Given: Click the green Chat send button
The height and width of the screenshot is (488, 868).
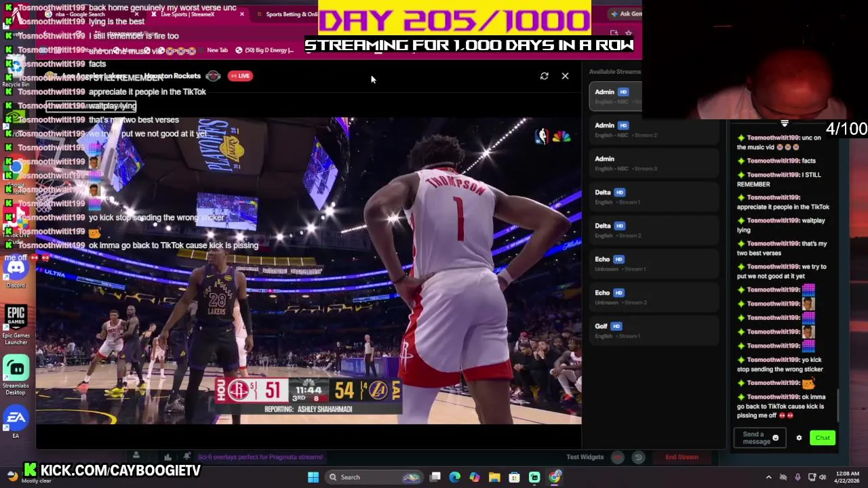Looking at the screenshot, I should pyautogui.click(x=823, y=438).
